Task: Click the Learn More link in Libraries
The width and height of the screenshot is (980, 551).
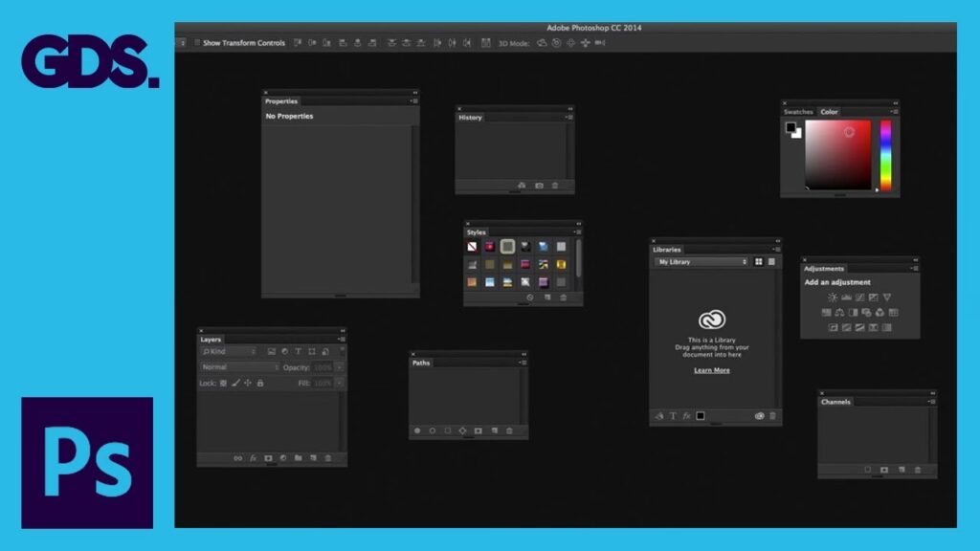Action: pyautogui.click(x=711, y=370)
